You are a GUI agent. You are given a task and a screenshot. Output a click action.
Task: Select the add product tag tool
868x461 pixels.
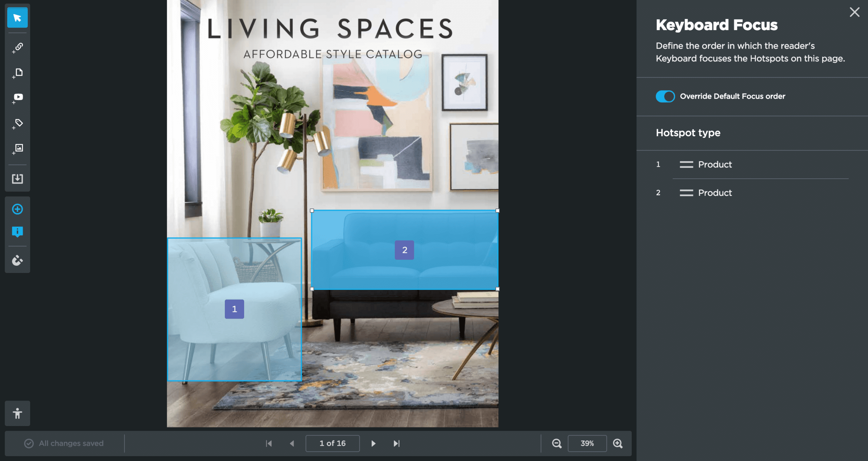[x=18, y=123]
